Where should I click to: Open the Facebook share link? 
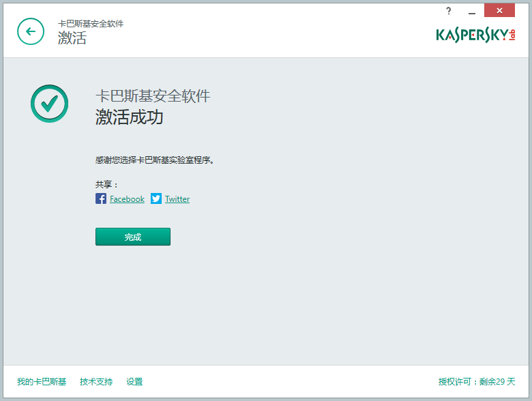point(127,199)
